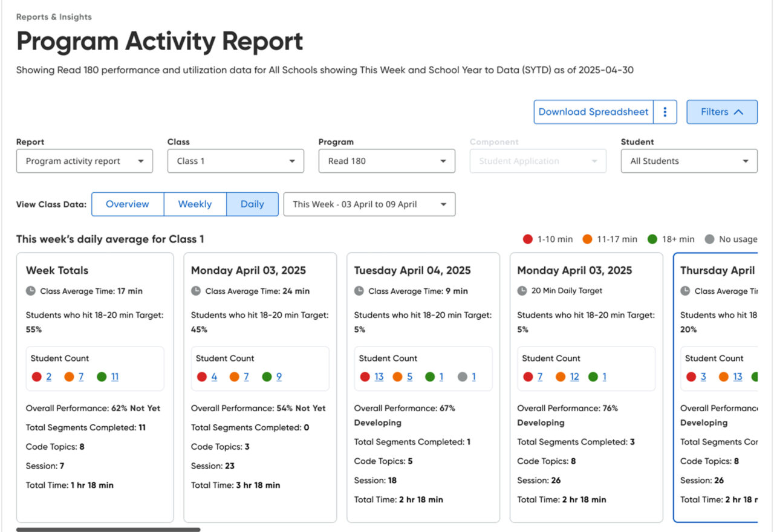Click clock icon in Week Totals card

click(x=31, y=291)
